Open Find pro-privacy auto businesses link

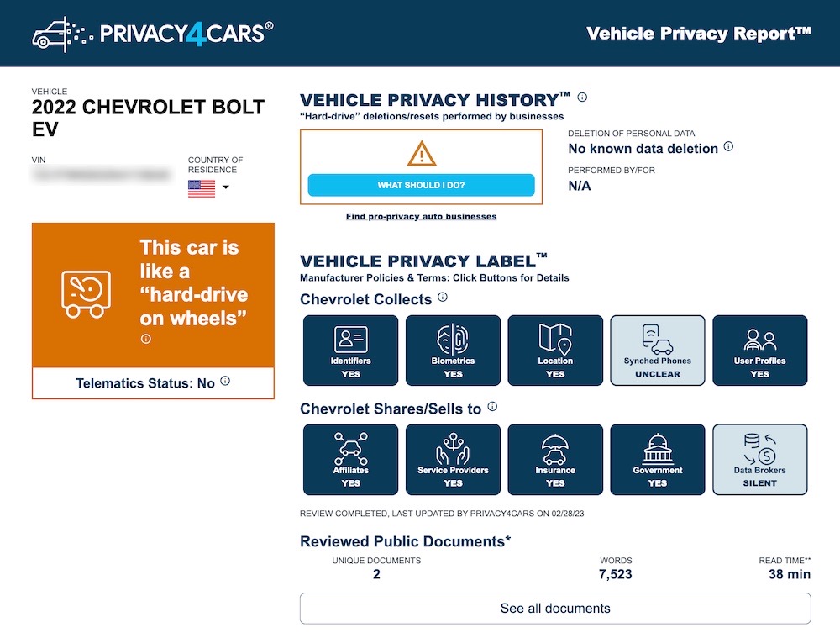420,215
